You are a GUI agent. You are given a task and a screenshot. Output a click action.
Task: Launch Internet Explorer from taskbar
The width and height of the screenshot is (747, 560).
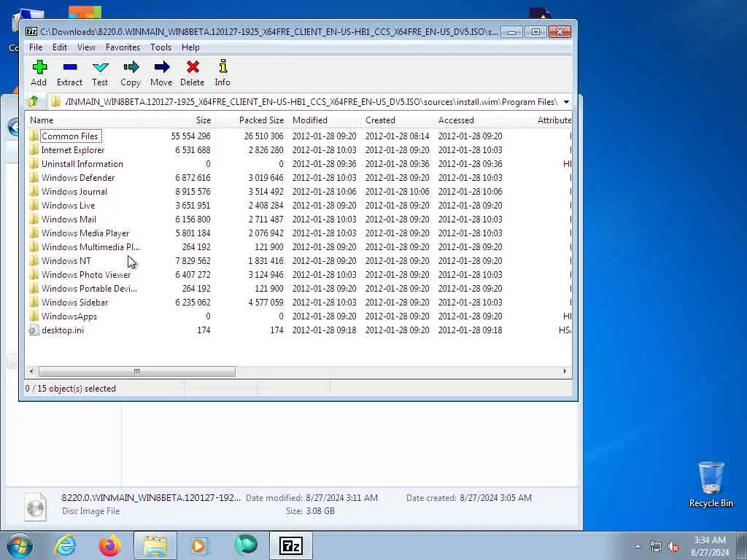[64, 545]
